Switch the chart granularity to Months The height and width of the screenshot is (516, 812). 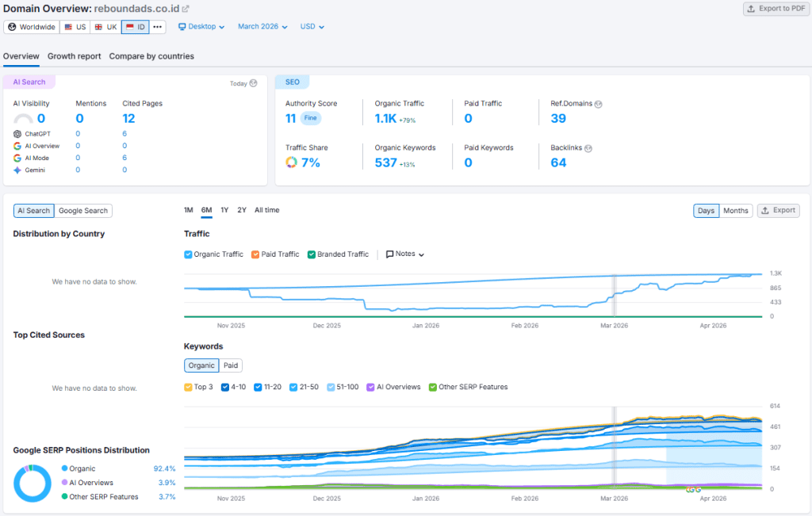tap(736, 210)
